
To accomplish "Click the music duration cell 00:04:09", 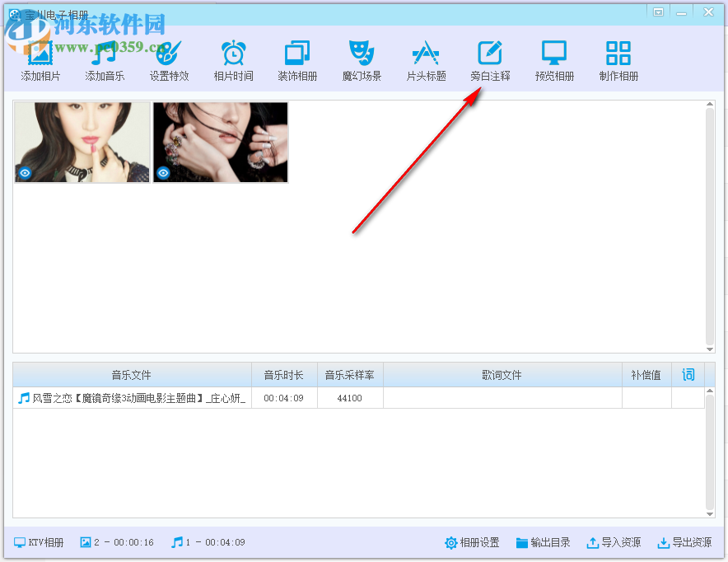I will [283, 398].
